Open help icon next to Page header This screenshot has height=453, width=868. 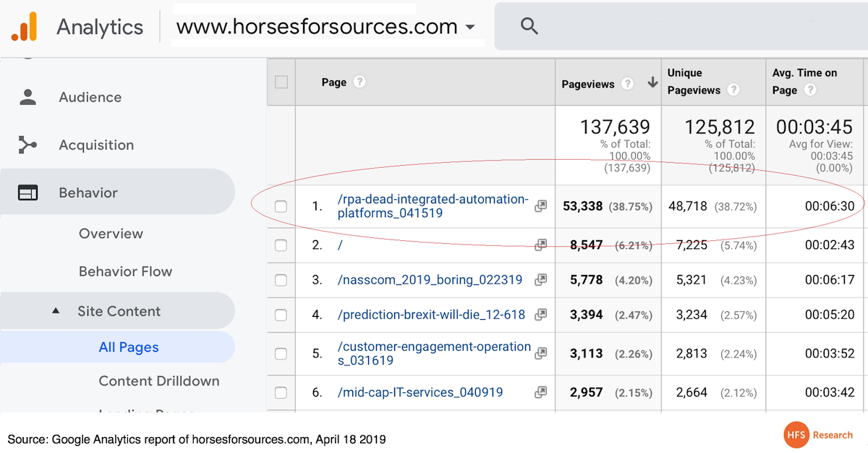359,82
